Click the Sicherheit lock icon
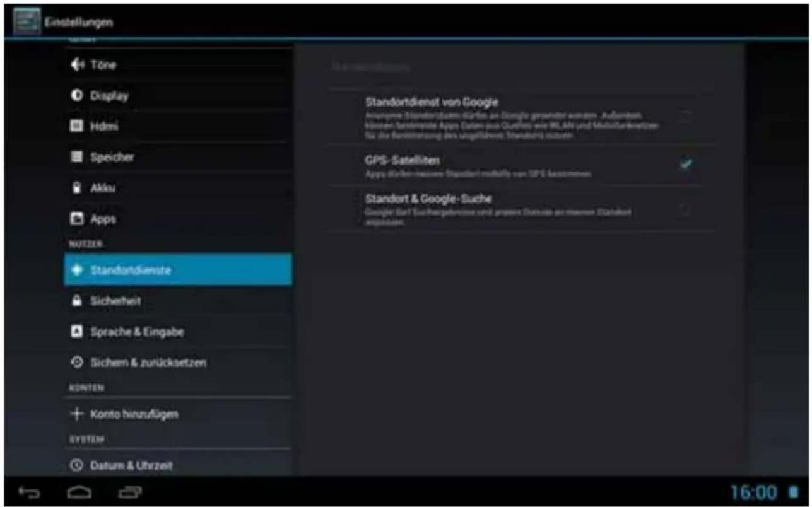 tap(76, 301)
